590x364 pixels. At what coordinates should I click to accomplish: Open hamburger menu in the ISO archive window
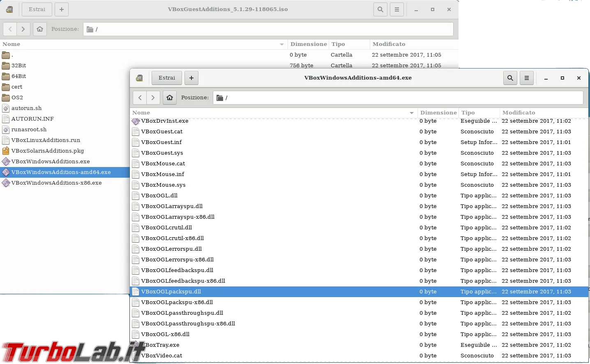pos(396,9)
